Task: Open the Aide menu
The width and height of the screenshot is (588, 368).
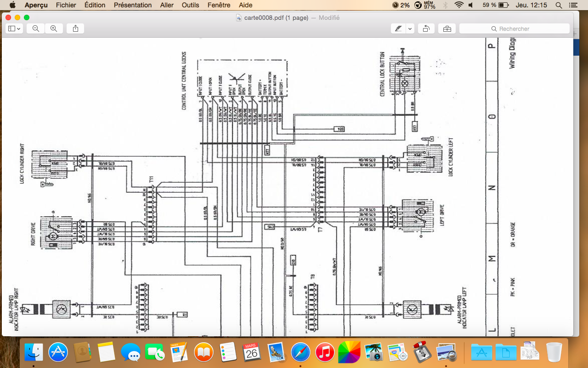Action: pyautogui.click(x=246, y=5)
